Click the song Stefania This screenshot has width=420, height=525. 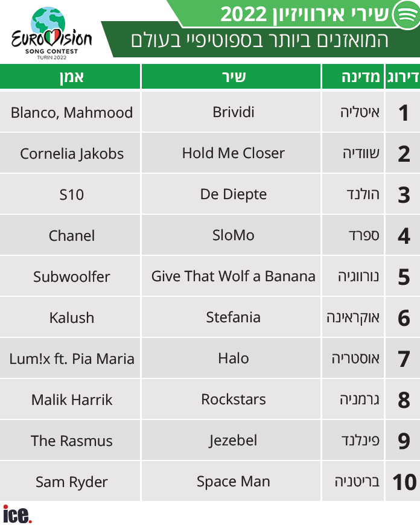(233, 317)
